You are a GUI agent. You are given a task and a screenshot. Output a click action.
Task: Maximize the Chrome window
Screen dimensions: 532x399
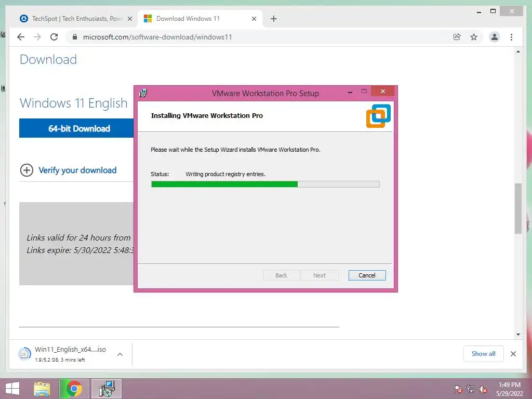[493, 11]
